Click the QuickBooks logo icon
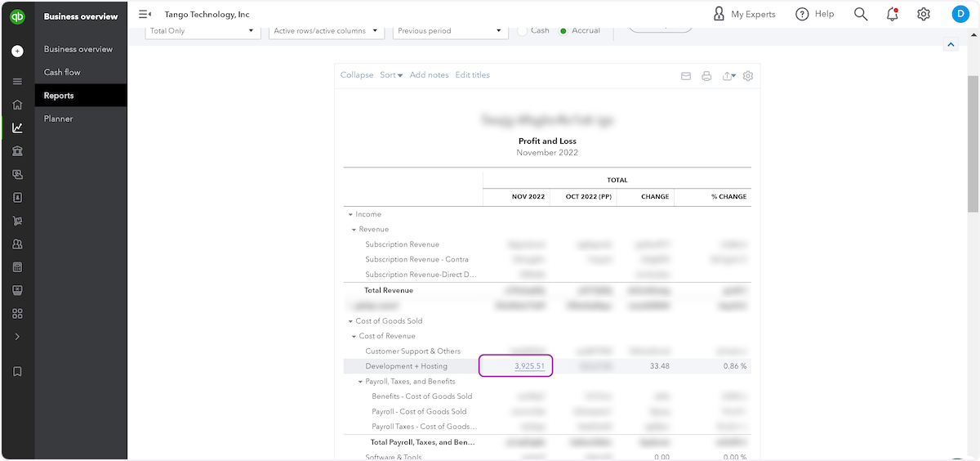 click(17, 16)
